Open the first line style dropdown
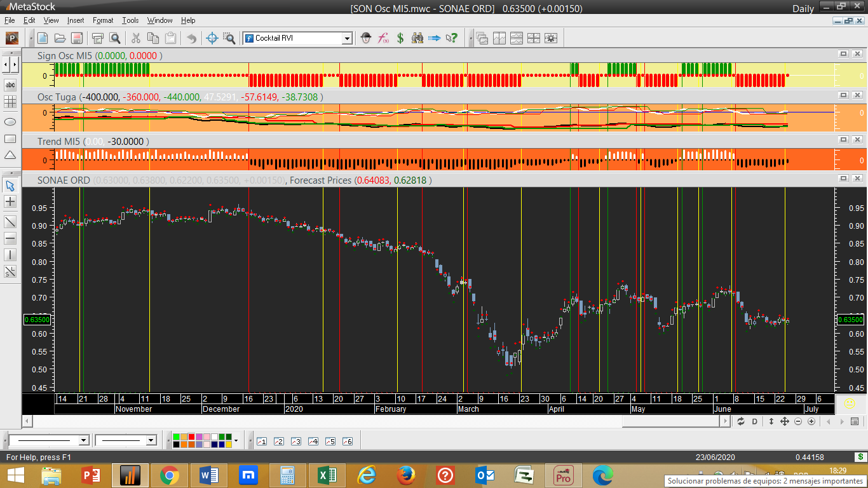The height and width of the screenshot is (488, 868). coord(83,440)
